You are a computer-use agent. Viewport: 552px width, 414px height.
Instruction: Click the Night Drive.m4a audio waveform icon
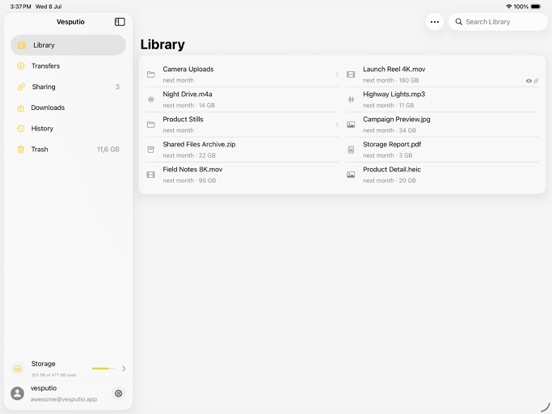(x=151, y=100)
